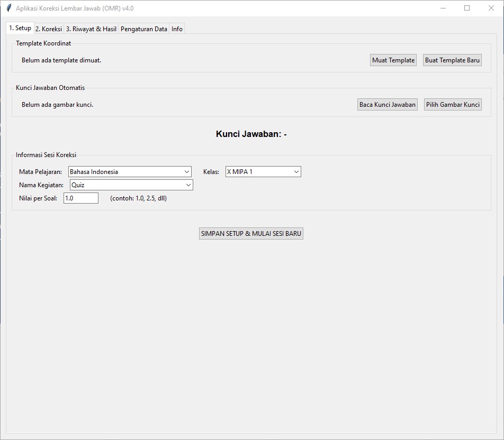The height and width of the screenshot is (440, 504).
Task: Click "SIMPAN SETUP & MULAI SESI BARU"
Action: (x=251, y=233)
